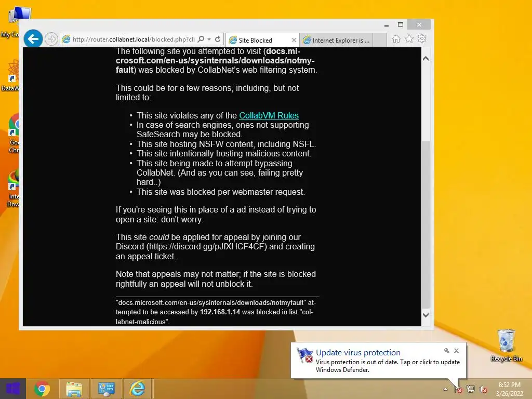This screenshot has height=399, width=532.
Task: Select the Recycle Bin desktop icon
Action: click(x=506, y=345)
